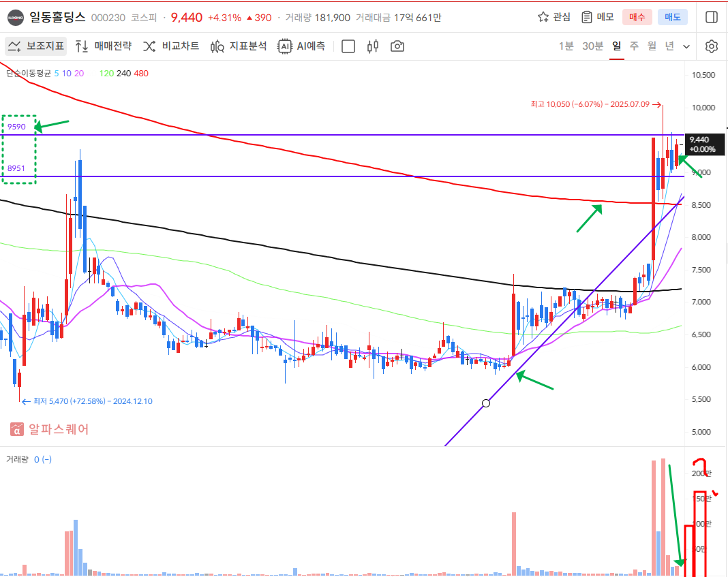Click the 5,000 price axis label
Screen dimensions: 728x577
click(701, 432)
